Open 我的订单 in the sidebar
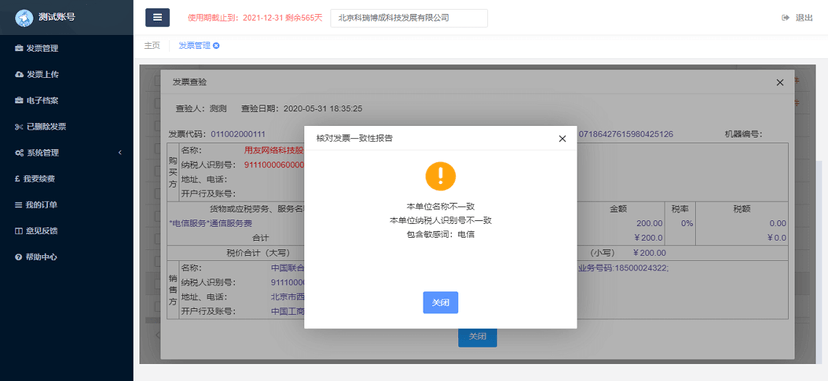828x381 pixels. click(36, 205)
